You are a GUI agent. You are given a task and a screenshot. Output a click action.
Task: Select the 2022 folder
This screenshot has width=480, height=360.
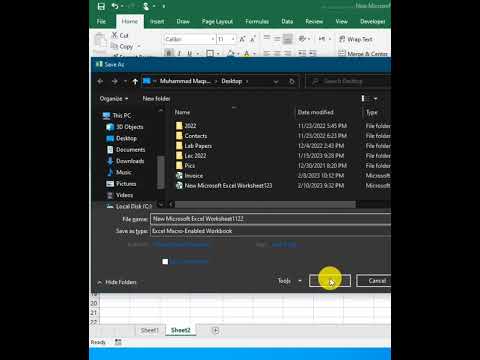click(x=186, y=126)
